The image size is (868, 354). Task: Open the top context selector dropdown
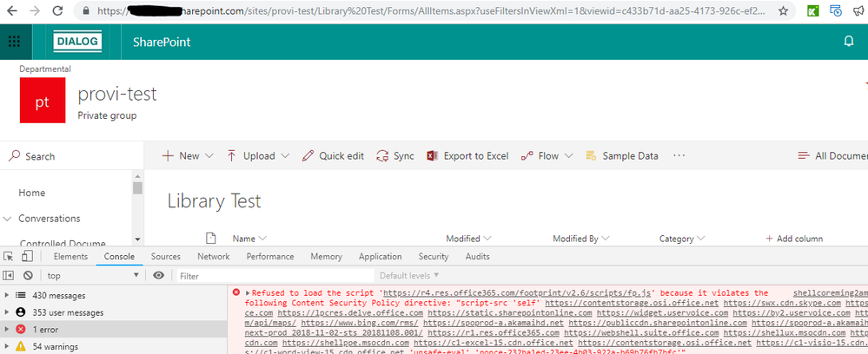(x=93, y=275)
